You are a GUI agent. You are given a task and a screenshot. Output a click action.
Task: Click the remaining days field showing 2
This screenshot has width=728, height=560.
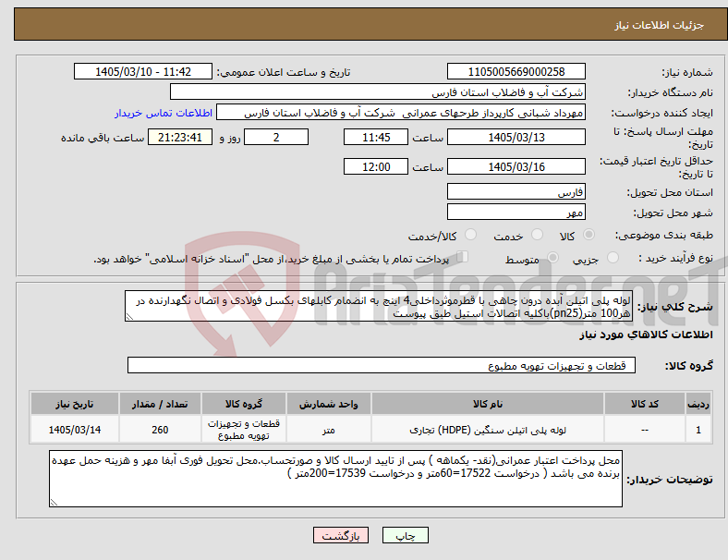pyautogui.click(x=276, y=138)
